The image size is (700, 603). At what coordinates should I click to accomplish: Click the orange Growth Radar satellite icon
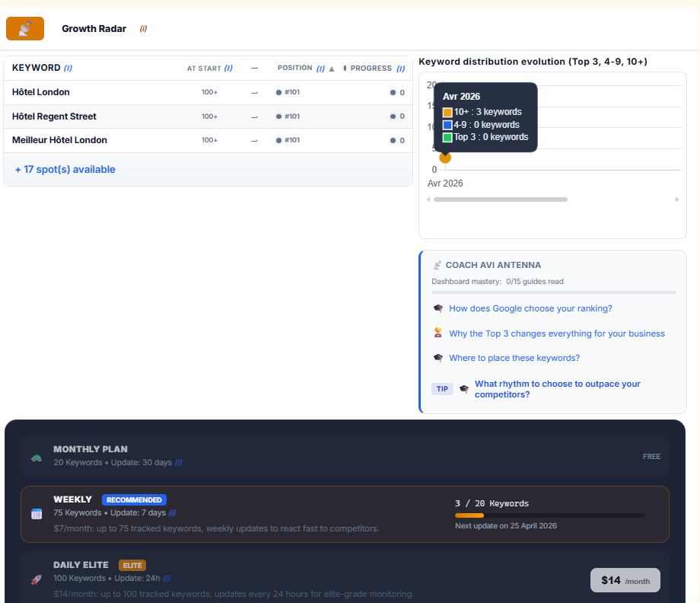point(25,29)
